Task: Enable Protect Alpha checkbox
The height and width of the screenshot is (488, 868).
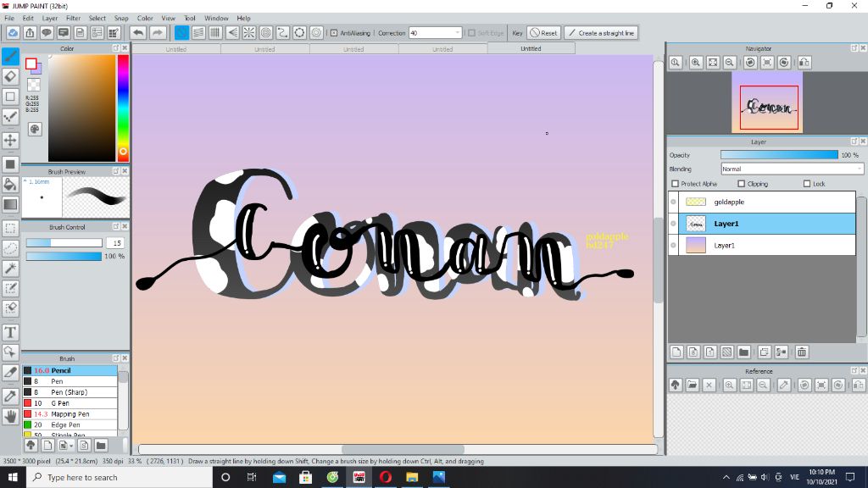Action: coord(675,184)
